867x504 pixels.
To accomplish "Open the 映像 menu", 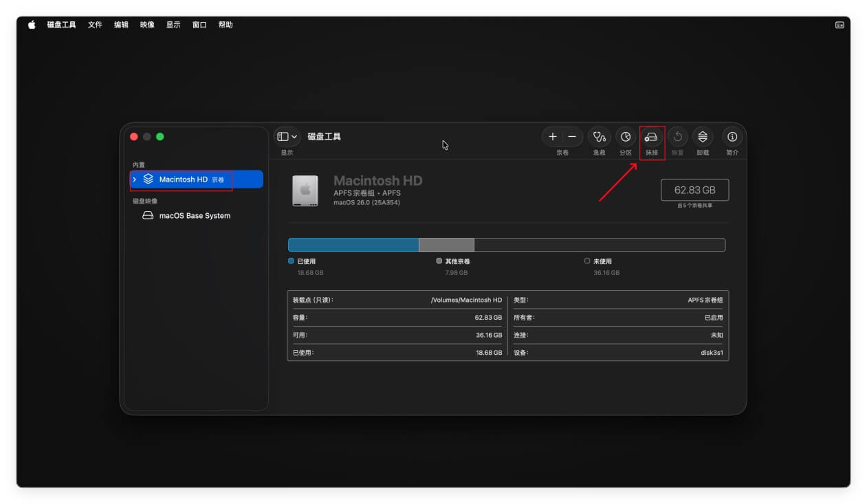I will [147, 25].
